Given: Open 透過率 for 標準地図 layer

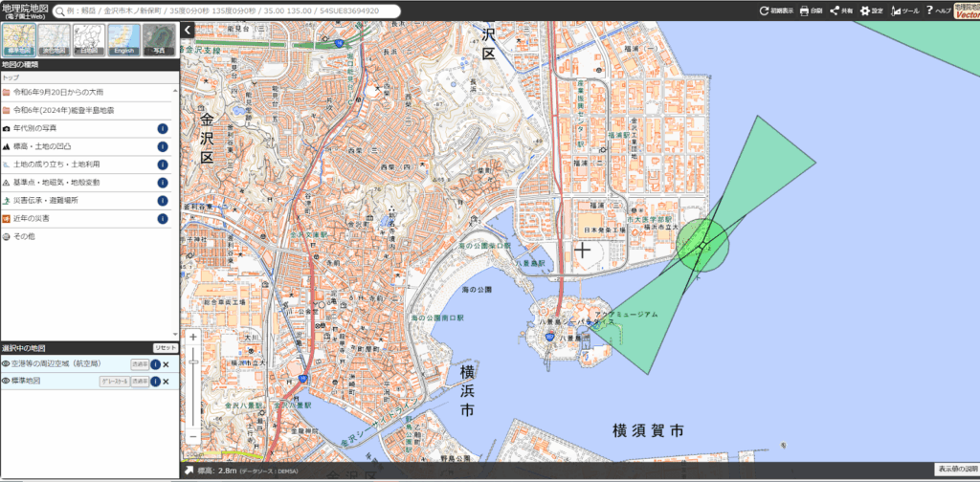Looking at the screenshot, I should pyautogui.click(x=140, y=382).
